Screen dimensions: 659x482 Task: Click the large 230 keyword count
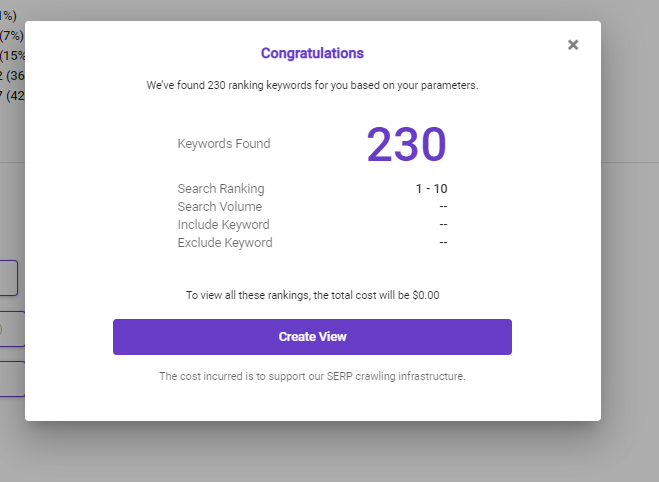pos(406,144)
